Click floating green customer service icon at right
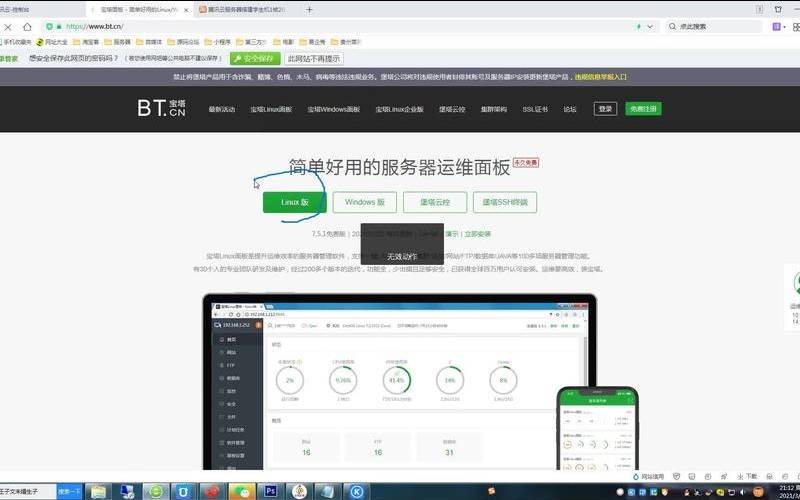 point(795,284)
